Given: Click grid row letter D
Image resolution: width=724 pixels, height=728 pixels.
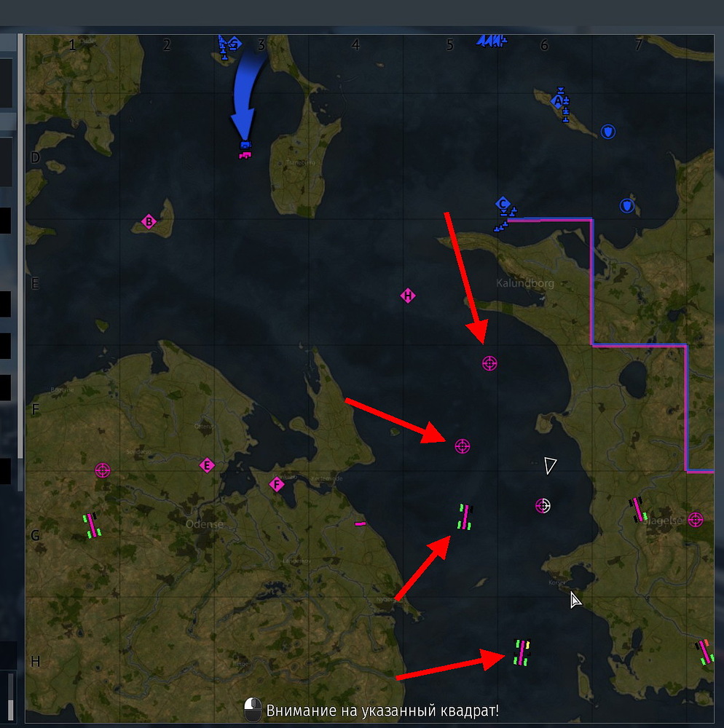Looking at the screenshot, I should [x=35, y=157].
